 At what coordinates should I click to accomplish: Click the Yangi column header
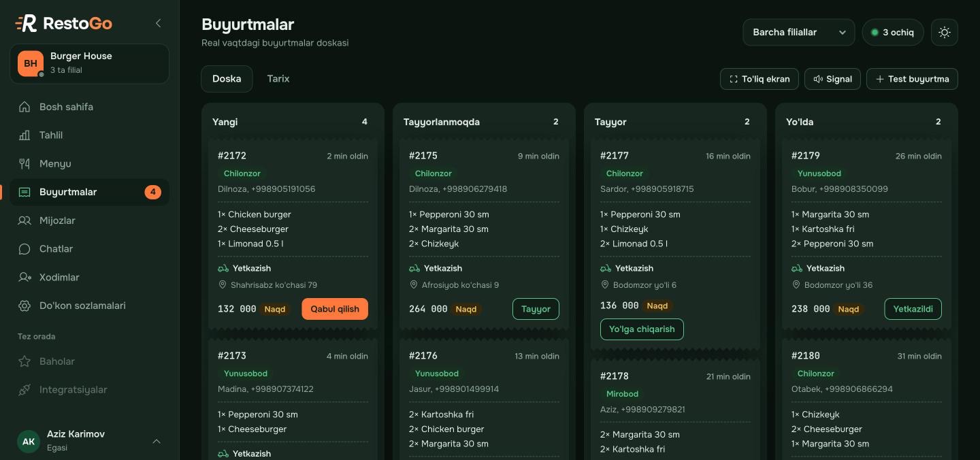pyautogui.click(x=293, y=122)
